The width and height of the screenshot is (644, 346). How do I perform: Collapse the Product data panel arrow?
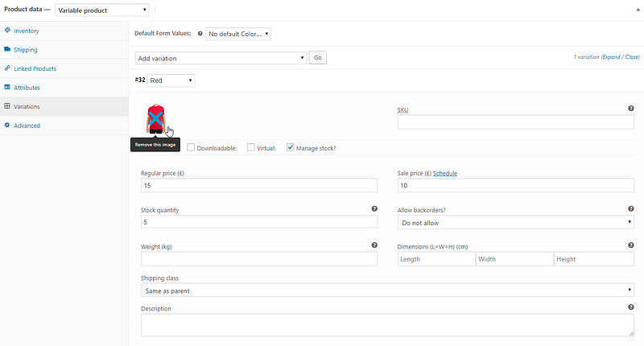638,10
